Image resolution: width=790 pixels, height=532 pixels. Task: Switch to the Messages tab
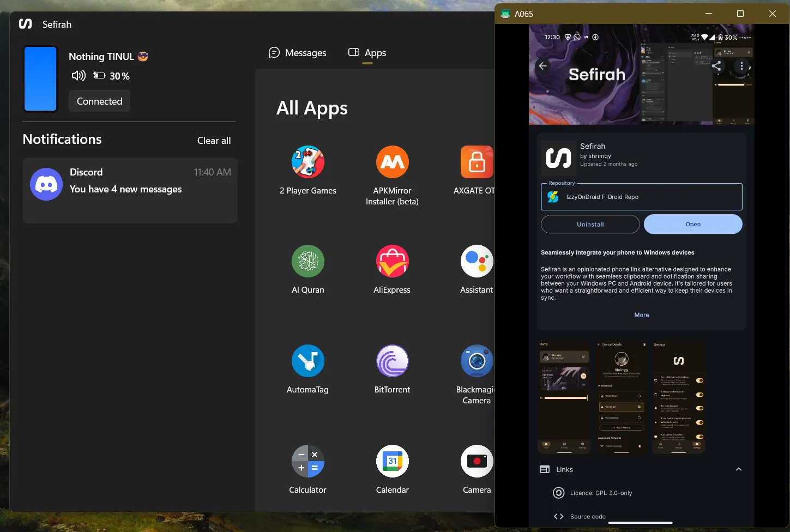[298, 53]
